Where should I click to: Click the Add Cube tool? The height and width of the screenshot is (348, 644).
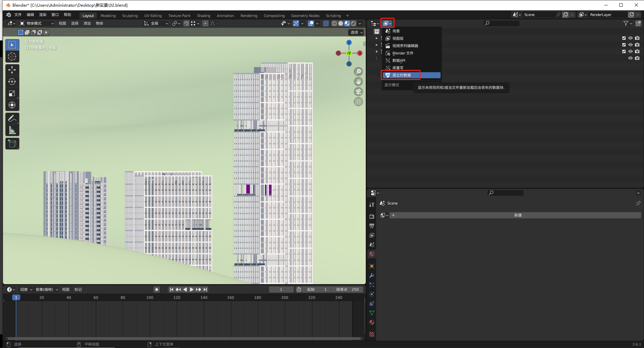pos(12,144)
